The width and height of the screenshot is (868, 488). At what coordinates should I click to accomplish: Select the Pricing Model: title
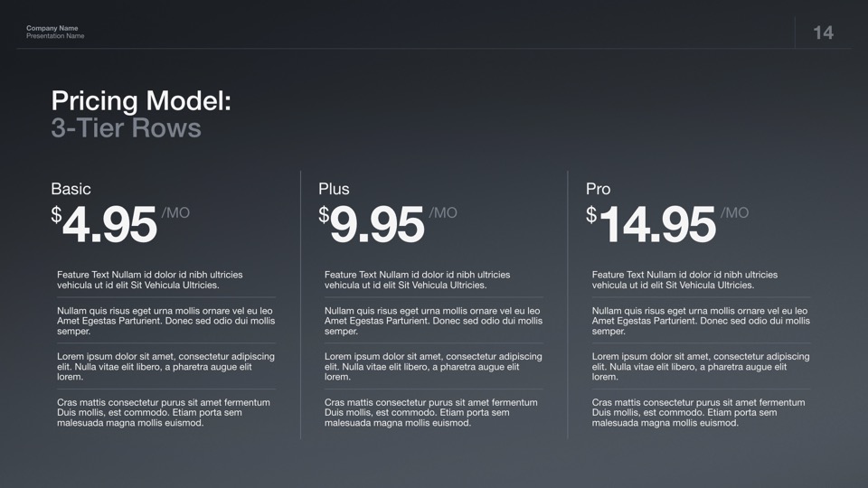[141, 100]
